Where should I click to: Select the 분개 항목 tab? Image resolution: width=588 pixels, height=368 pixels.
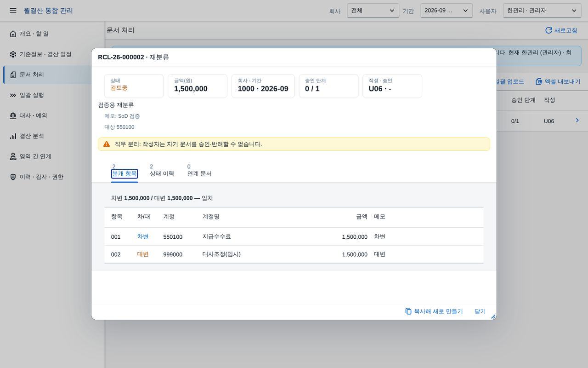pyautogui.click(x=124, y=173)
